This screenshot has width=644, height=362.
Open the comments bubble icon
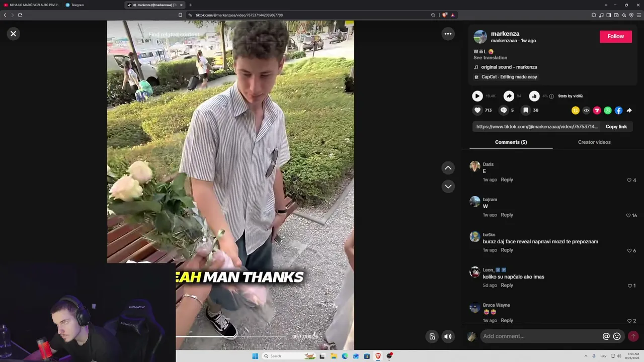[504, 110]
